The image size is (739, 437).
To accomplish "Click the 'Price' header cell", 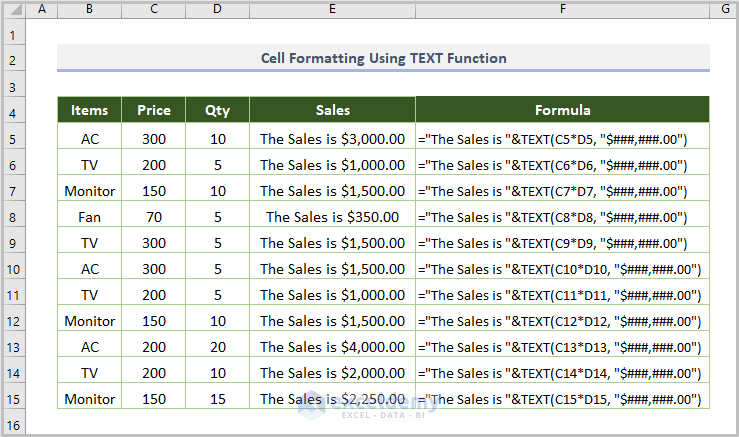I will click(154, 110).
